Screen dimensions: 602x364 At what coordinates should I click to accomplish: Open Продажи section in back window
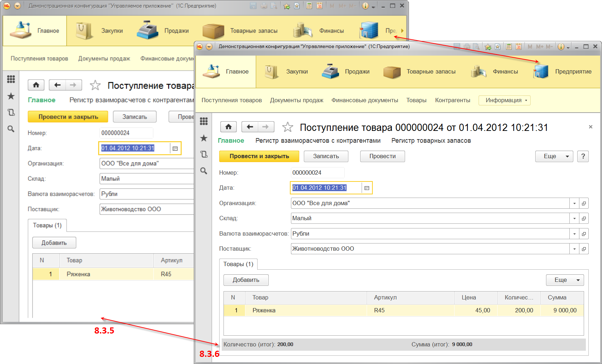tap(163, 31)
